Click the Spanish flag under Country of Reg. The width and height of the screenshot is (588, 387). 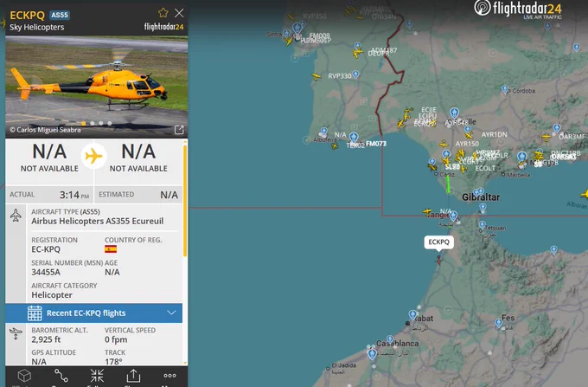point(111,249)
